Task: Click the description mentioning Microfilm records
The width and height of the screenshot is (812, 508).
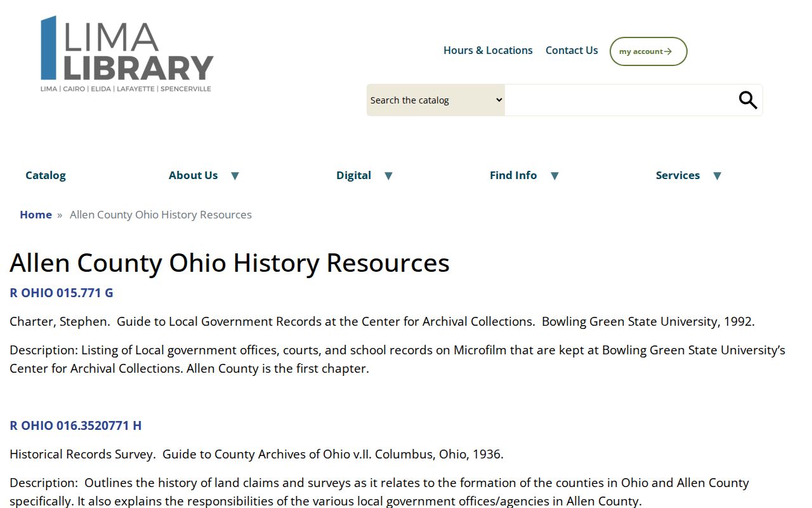Action: [397, 359]
